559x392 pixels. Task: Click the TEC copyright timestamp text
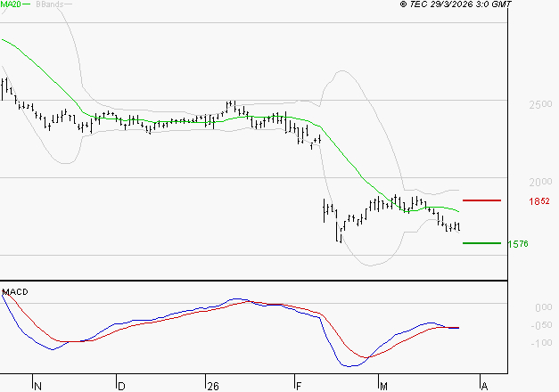pos(456,4)
